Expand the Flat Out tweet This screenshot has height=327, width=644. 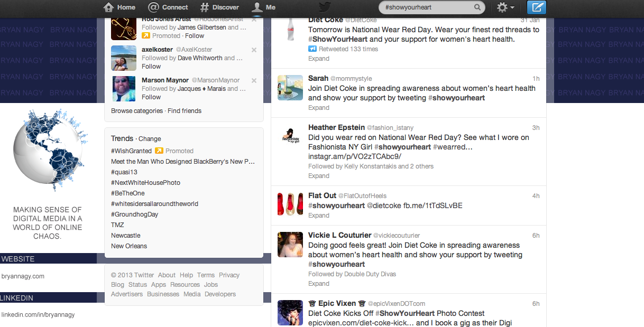pos(319,216)
